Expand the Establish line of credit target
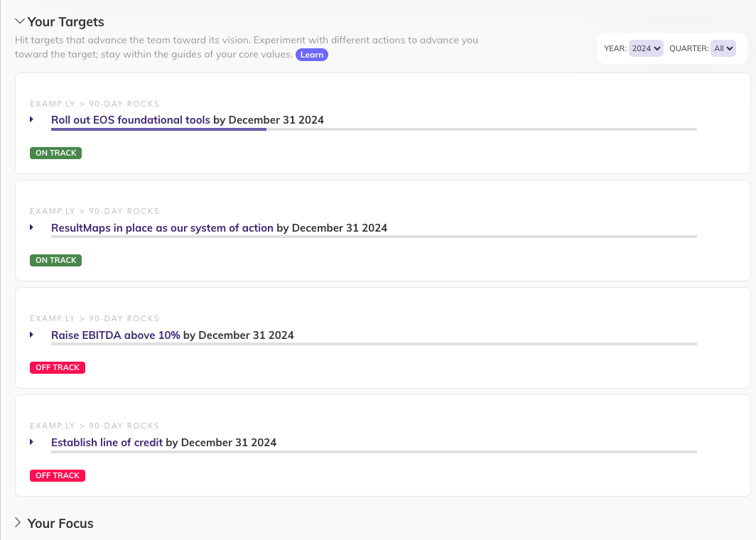 pyautogui.click(x=32, y=442)
